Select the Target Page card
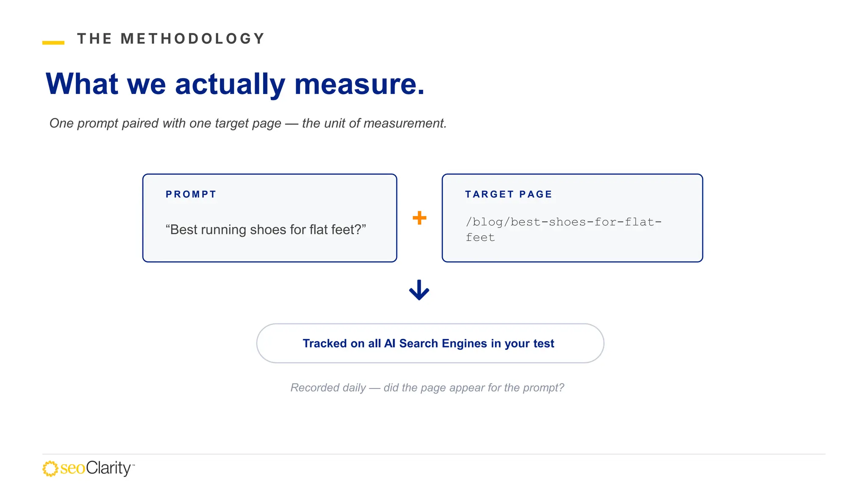The height and width of the screenshot is (488, 868). 572,218
